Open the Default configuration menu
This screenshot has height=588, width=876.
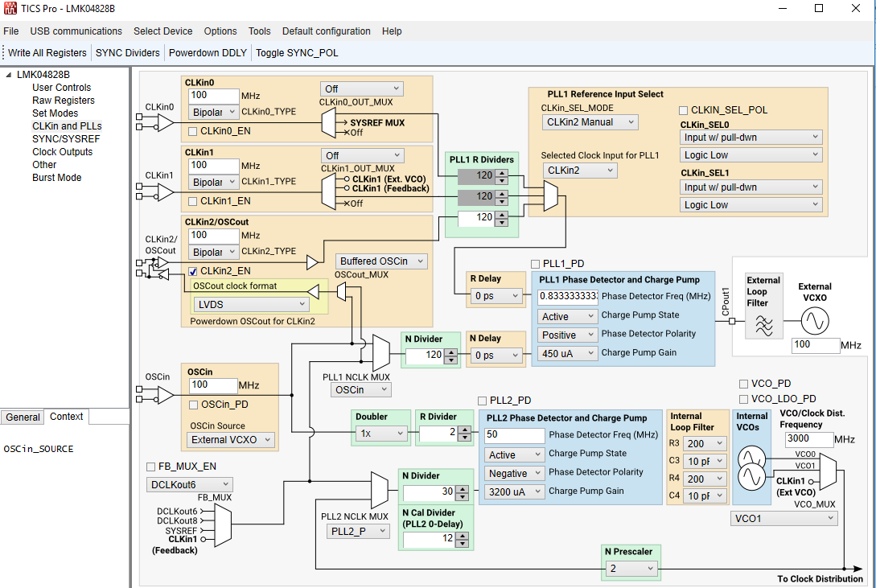point(327,31)
